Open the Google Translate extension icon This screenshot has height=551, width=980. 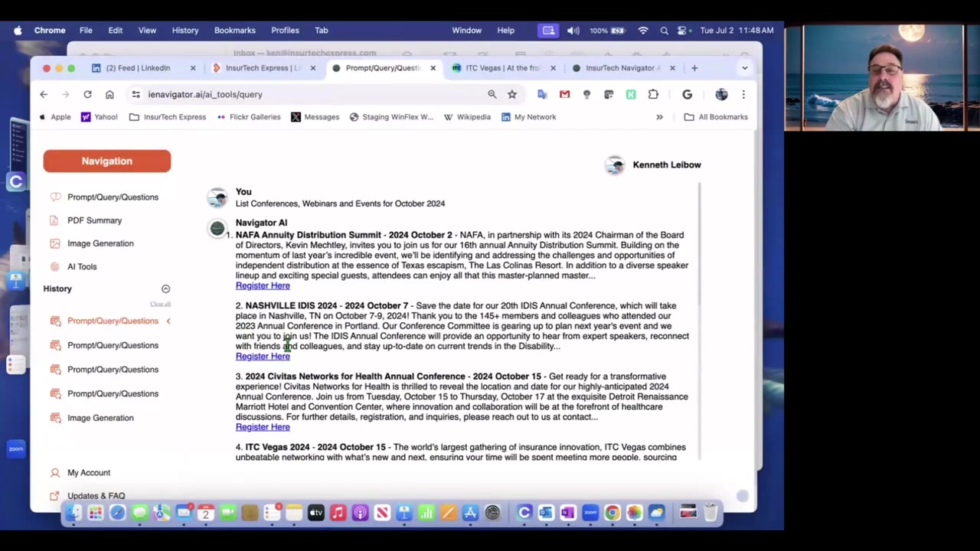pyautogui.click(x=543, y=94)
